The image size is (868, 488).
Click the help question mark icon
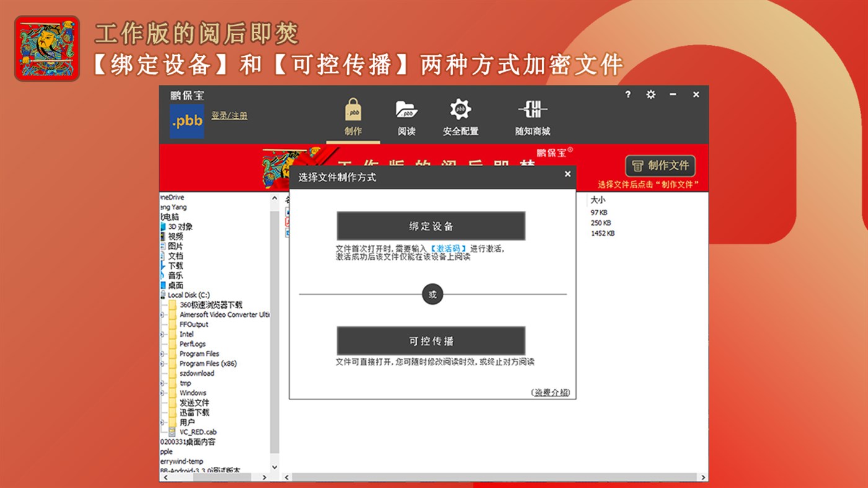point(628,95)
